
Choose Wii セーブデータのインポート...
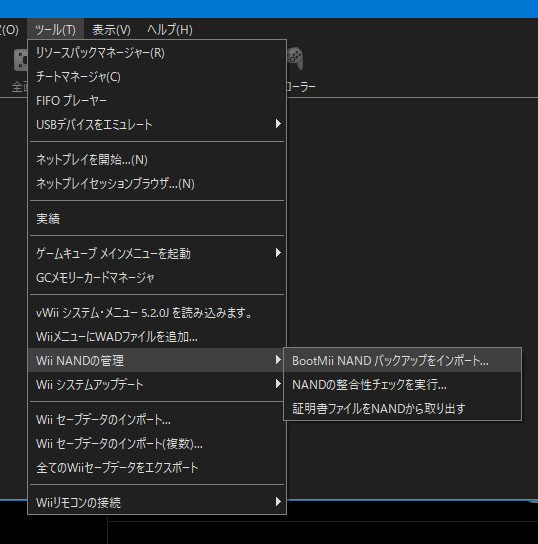[157, 420]
